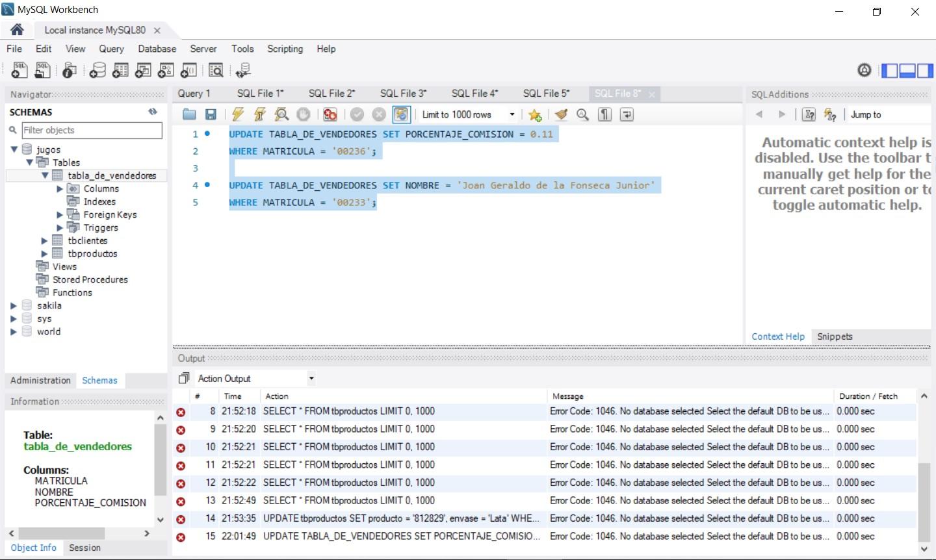
Task: Create a new SQL tab for queries
Action: click(19, 70)
